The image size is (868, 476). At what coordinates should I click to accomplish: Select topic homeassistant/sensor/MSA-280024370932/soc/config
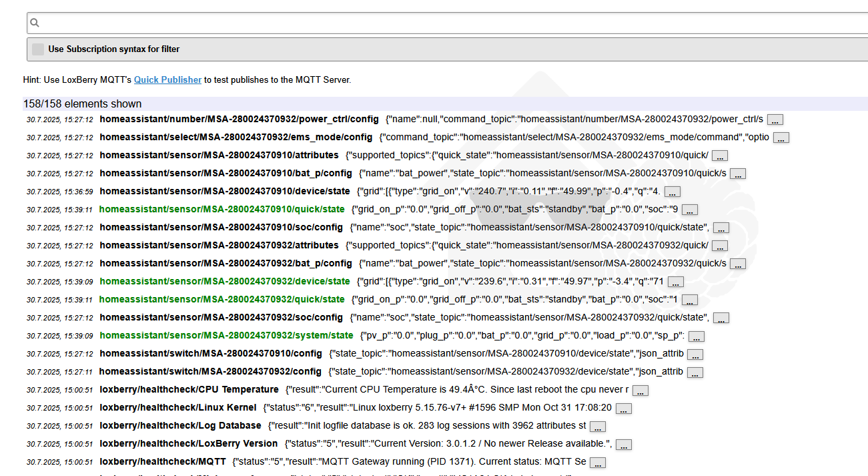point(221,317)
